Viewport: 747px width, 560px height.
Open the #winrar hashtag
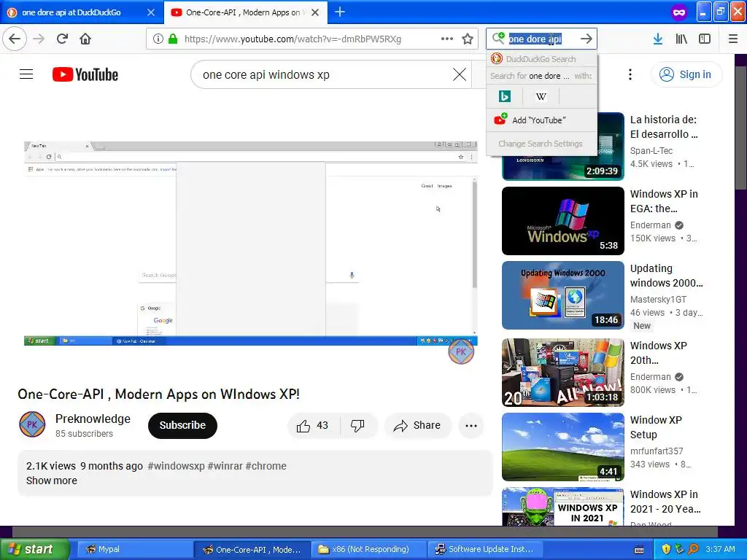click(225, 466)
